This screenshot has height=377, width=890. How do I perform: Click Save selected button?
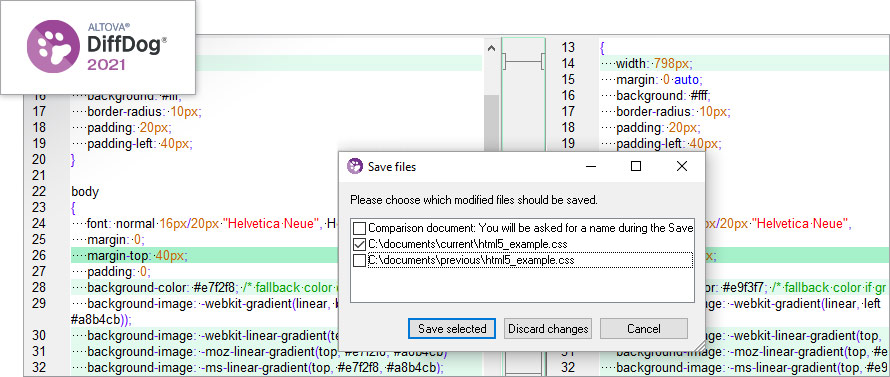pos(452,329)
